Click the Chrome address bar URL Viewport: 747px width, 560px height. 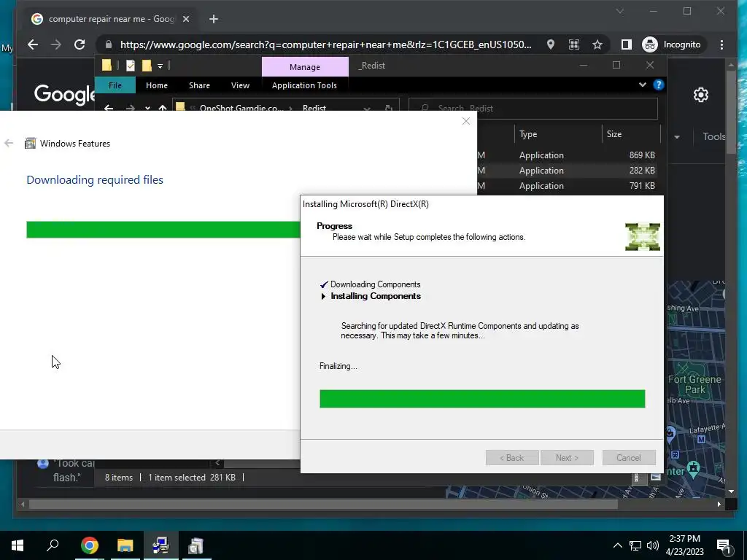tap(325, 44)
